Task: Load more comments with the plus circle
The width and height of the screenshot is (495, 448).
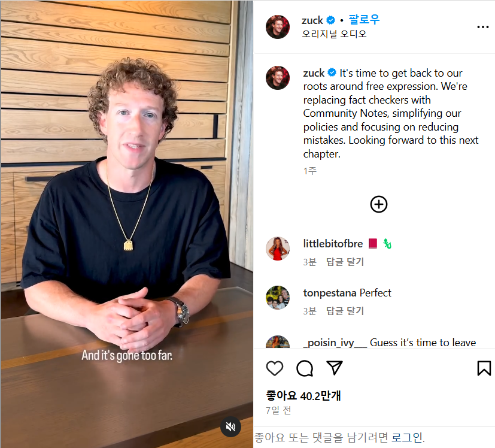Action: point(378,204)
